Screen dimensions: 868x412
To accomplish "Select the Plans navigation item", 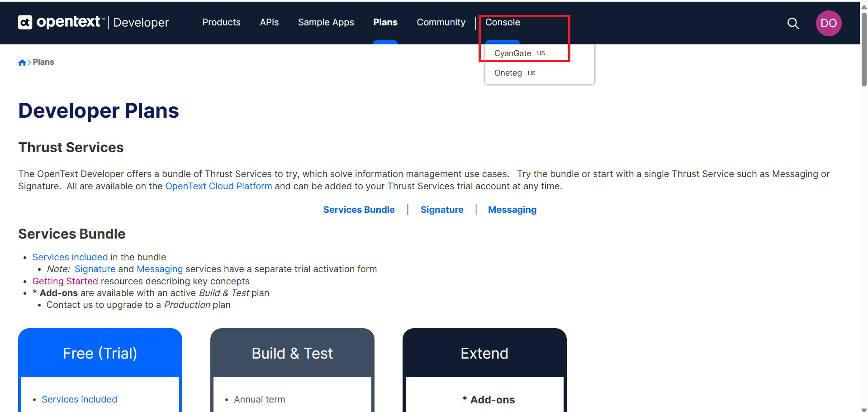I will pyautogui.click(x=385, y=22).
